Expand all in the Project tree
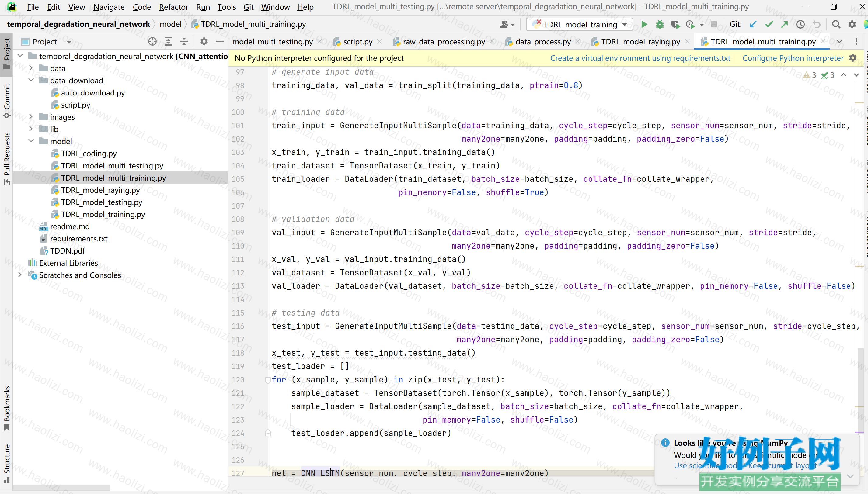 168,42
